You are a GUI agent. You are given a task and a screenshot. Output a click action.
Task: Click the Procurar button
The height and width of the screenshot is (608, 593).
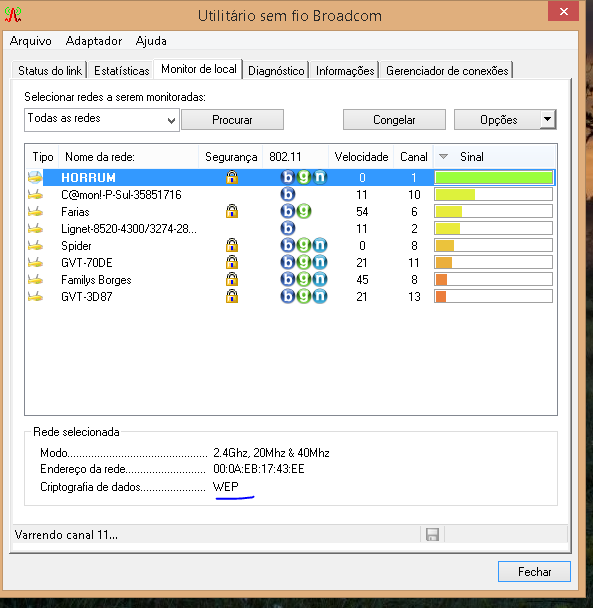point(232,119)
